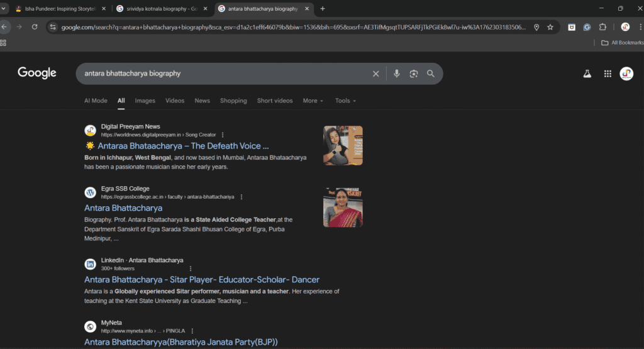Open Antara Bhattacharya Sitar Player LinkedIn link
Image resolution: width=644 pixels, height=349 pixels.
[x=202, y=280]
